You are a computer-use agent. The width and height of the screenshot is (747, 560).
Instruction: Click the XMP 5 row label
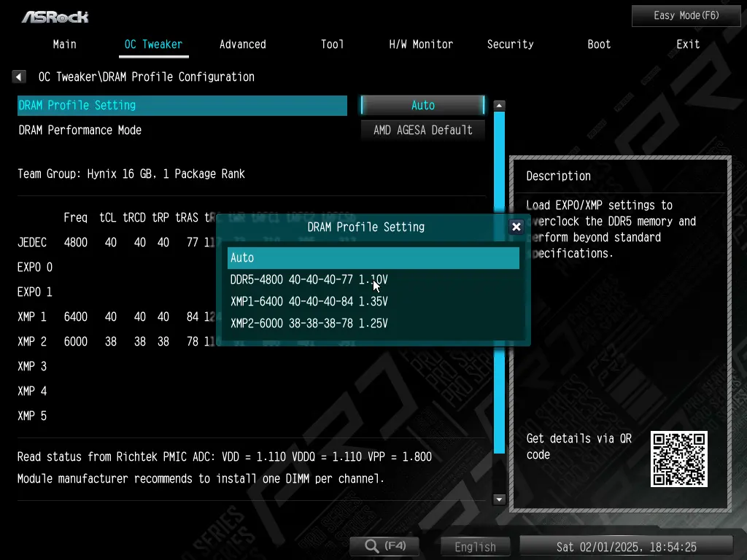[x=32, y=416]
